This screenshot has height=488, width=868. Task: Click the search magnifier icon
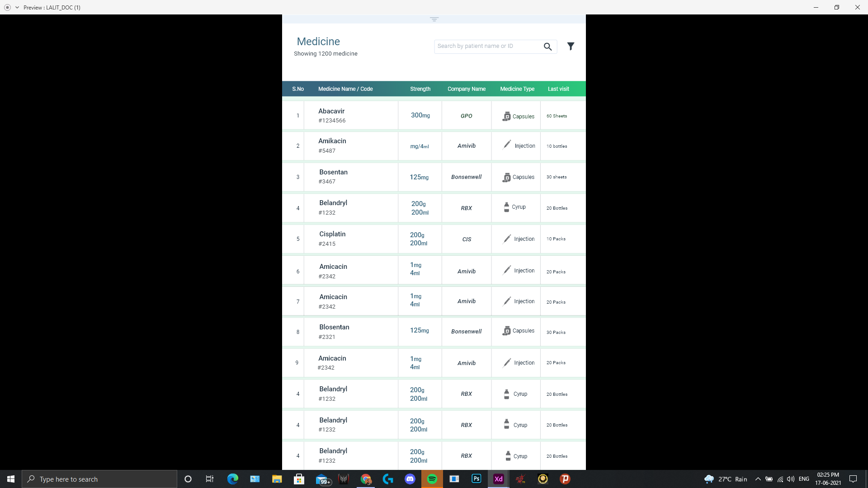pyautogui.click(x=547, y=46)
